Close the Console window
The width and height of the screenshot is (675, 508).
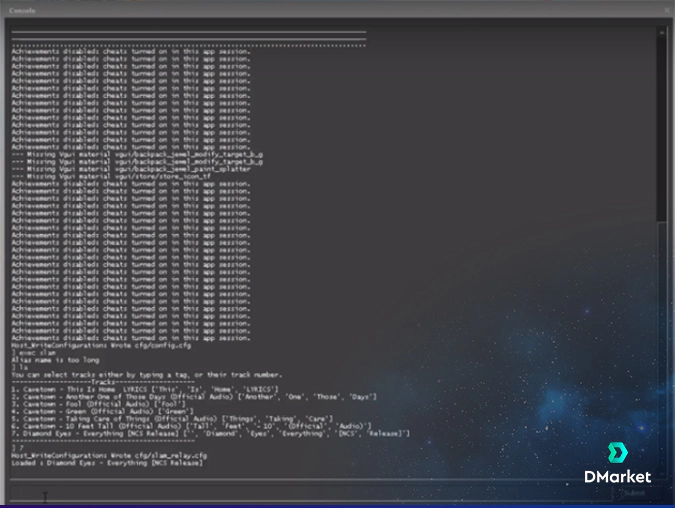[667, 9]
